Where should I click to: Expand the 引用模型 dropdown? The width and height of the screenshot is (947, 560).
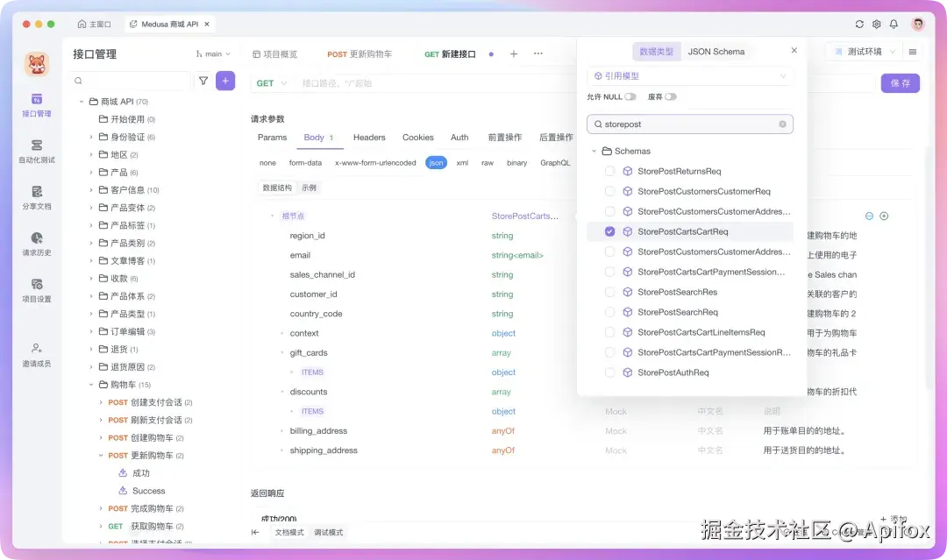coord(690,76)
